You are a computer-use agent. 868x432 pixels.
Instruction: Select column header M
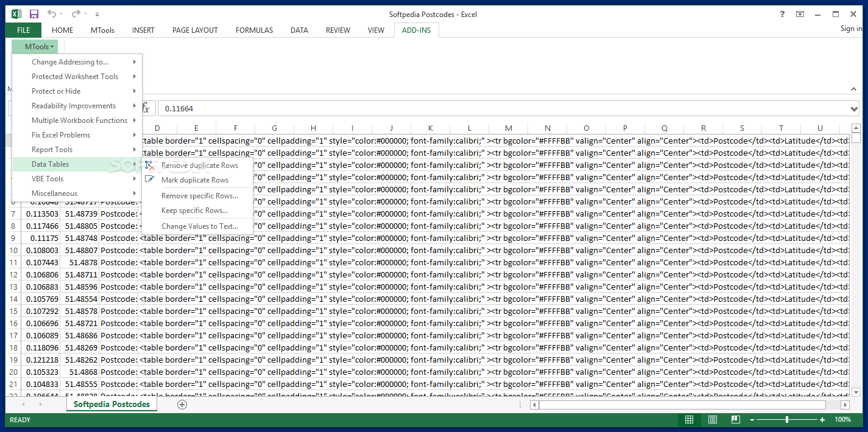click(x=508, y=128)
